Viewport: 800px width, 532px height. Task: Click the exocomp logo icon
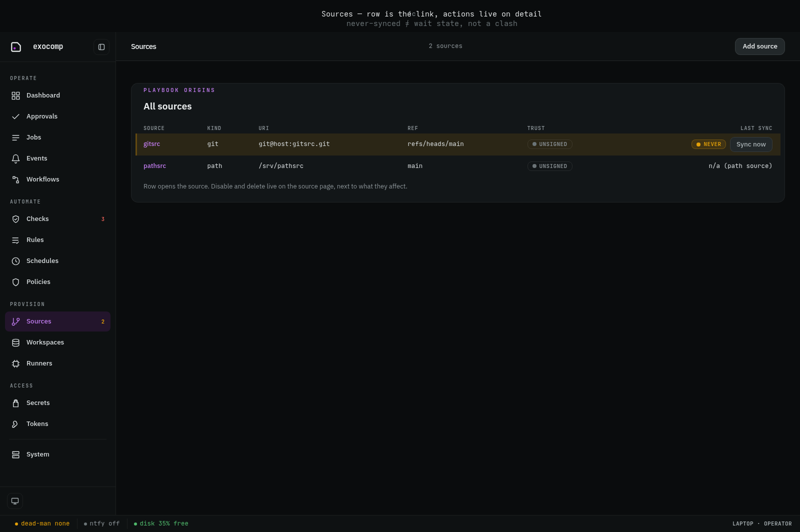(16, 47)
